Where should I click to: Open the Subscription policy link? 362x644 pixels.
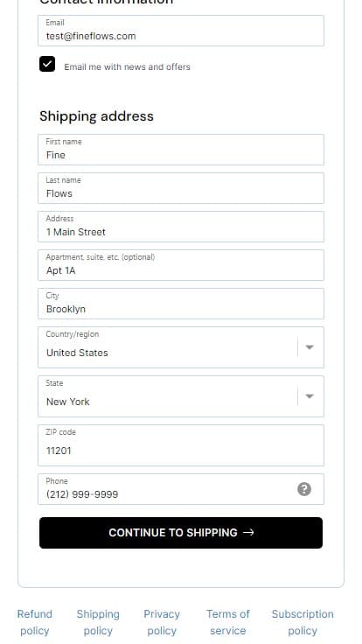click(x=303, y=622)
